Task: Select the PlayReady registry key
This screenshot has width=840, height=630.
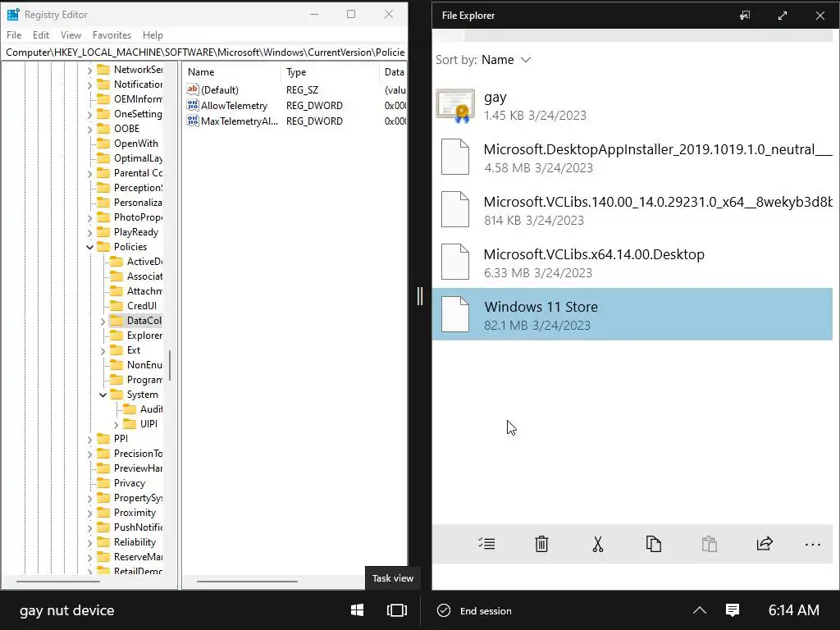Action: coord(135,232)
